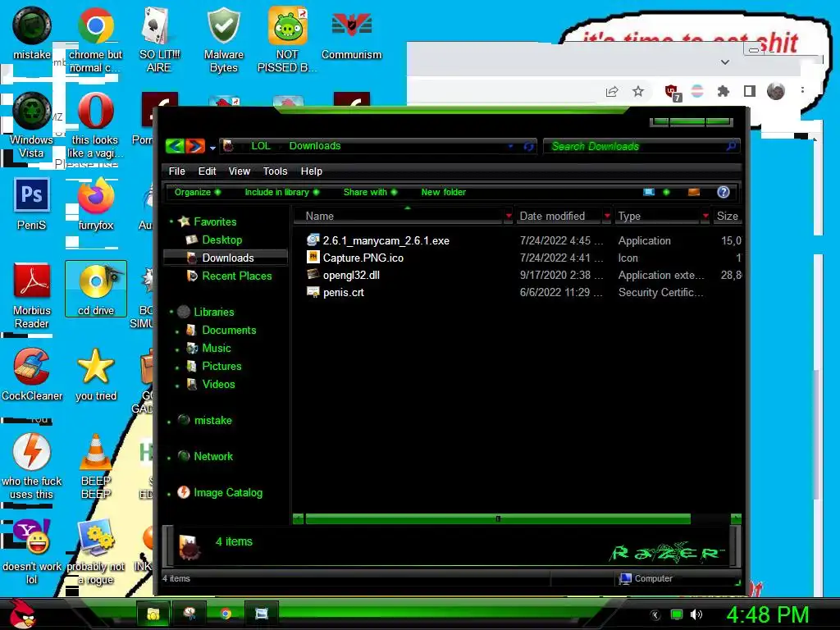Open the Morbius Reader desktop icon
Image resolution: width=840 pixels, height=630 pixels.
tap(32, 296)
